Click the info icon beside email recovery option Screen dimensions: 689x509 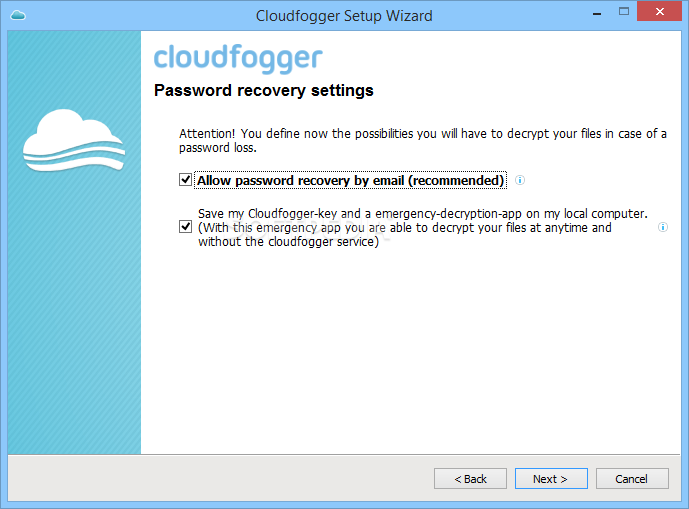point(520,180)
